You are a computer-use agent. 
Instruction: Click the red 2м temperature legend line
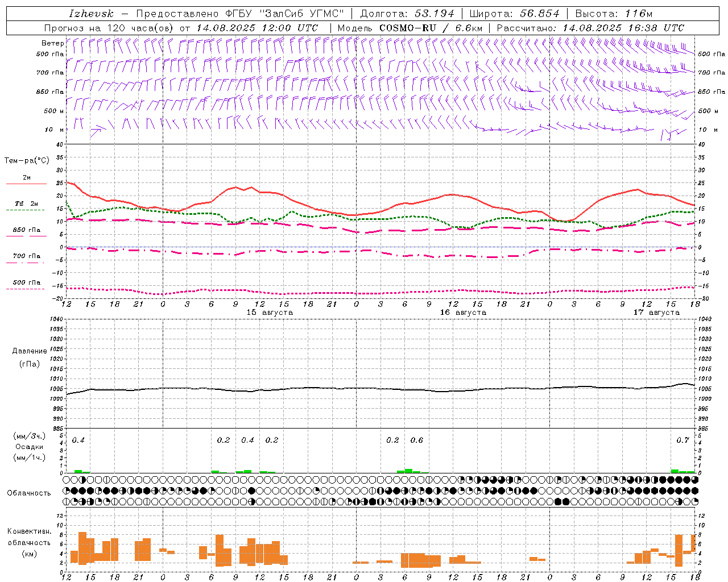tap(26, 184)
